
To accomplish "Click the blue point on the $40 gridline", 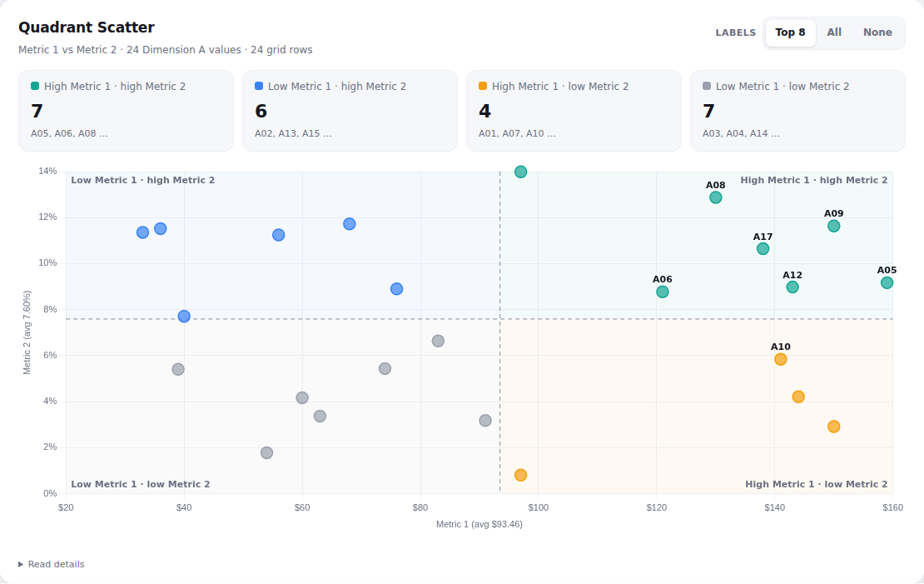I will click(184, 317).
